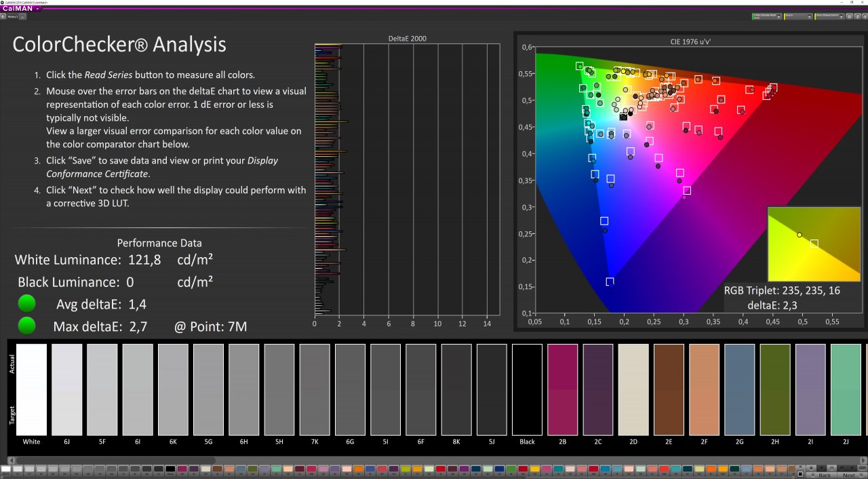Click the Max deltaE green indicator
The width and height of the screenshot is (868, 479).
tap(27, 326)
